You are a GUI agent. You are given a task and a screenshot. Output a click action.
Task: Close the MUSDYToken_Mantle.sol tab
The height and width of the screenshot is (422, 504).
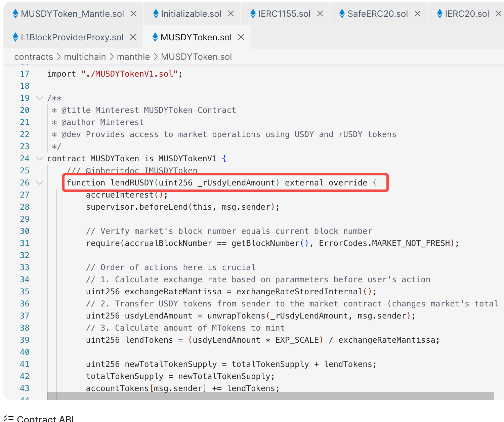(133, 13)
